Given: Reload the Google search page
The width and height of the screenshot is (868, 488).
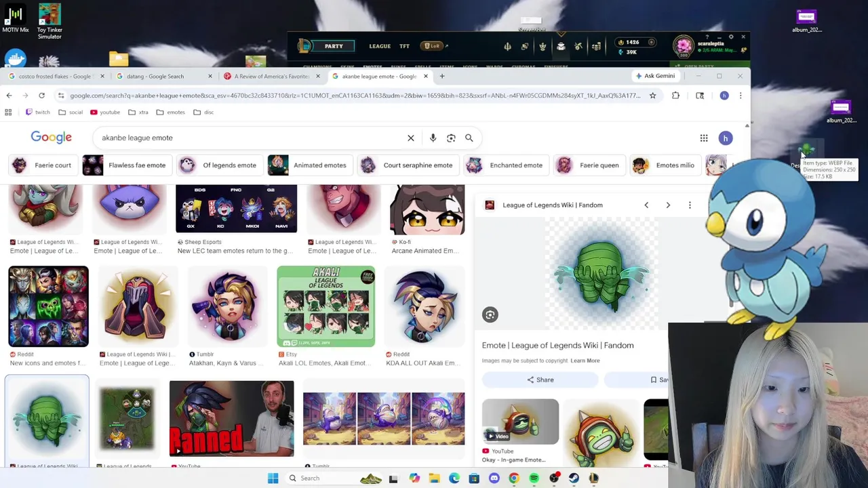Looking at the screenshot, I should coord(41,96).
